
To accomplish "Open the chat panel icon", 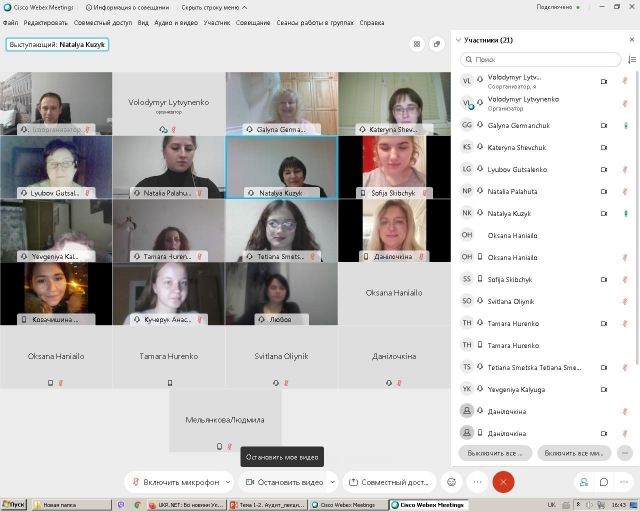I will [x=604, y=482].
